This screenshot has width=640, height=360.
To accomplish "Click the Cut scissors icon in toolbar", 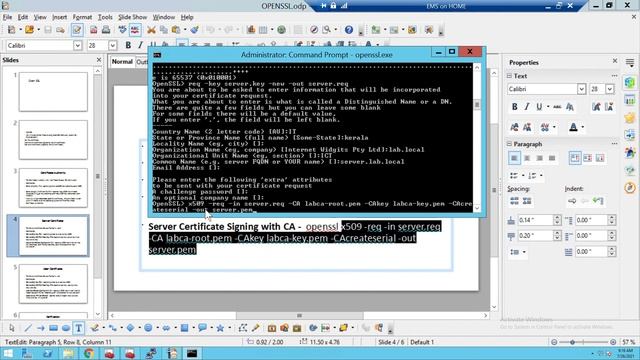I will pos(151,30).
